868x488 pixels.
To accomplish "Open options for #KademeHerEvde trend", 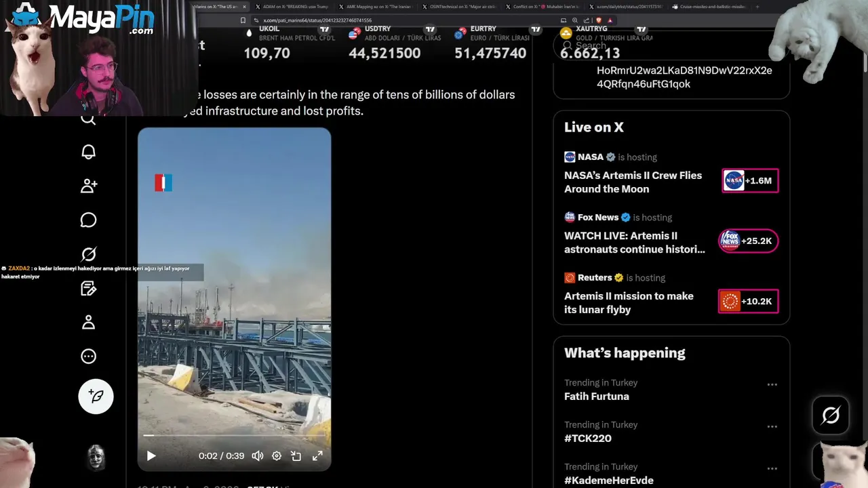I will [772, 468].
